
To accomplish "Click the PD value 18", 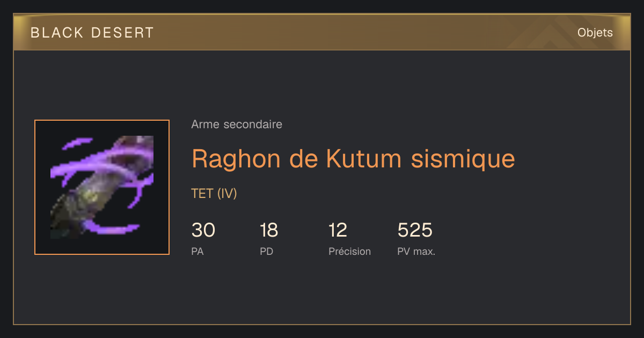I will click(269, 230).
